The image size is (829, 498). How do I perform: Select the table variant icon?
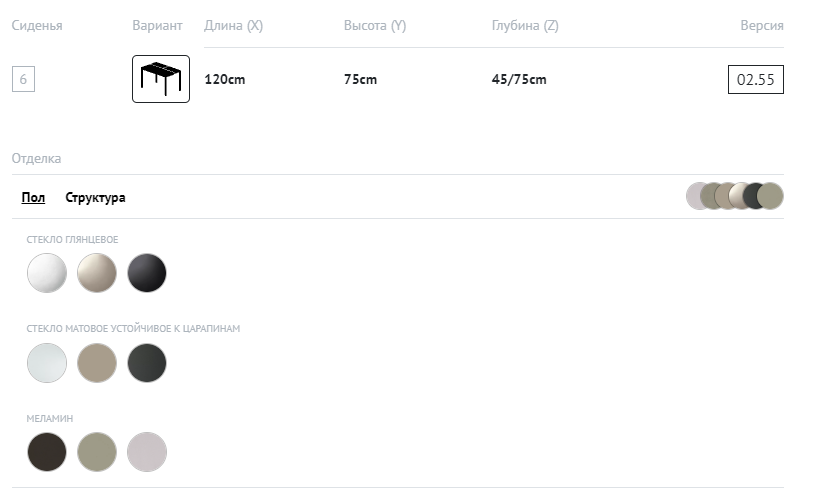161,79
